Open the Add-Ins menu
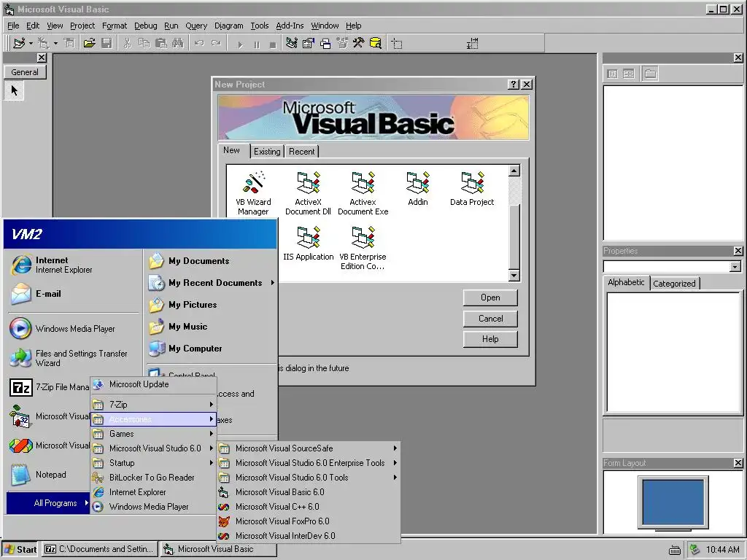The image size is (747, 560). point(290,26)
